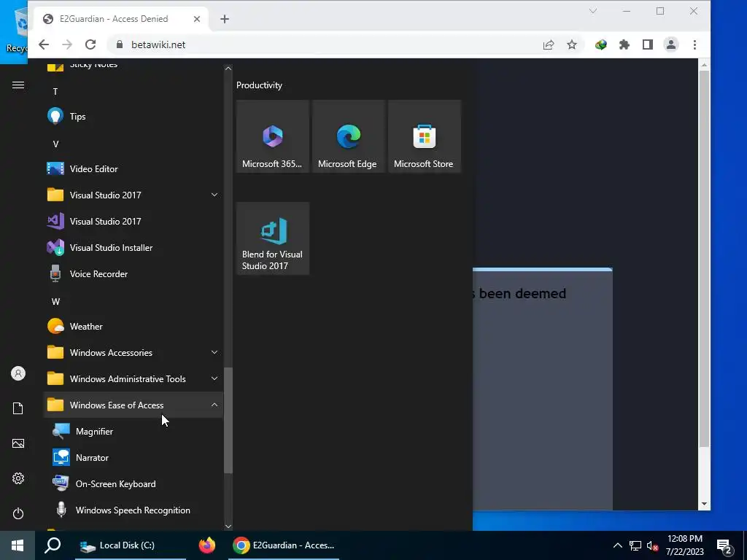The width and height of the screenshot is (747, 560).
Task: Click muted volume icon in tray
Action: [x=652, y=545]
